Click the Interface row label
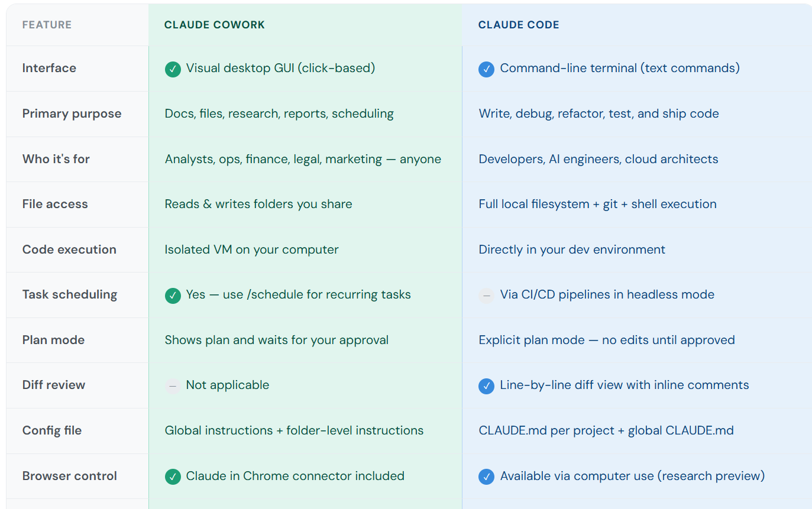 click(x=49, y=68)
